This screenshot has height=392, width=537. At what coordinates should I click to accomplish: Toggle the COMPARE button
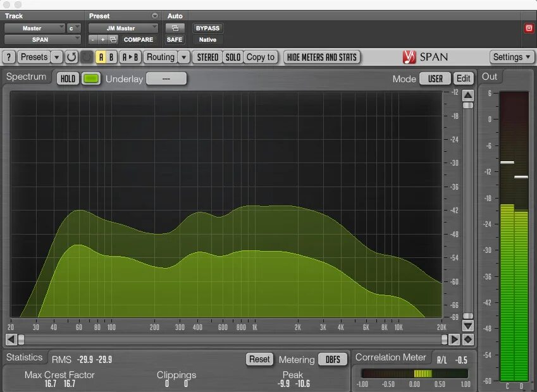tap(139, 40)
